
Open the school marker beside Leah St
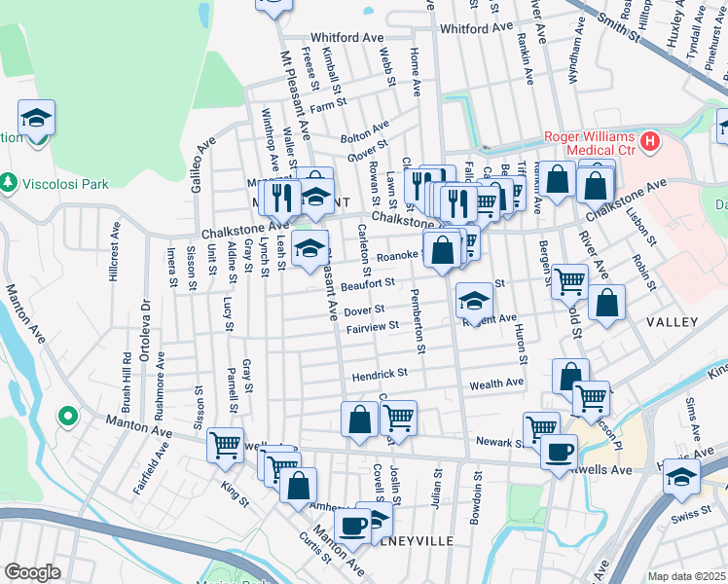click(309, 248)
